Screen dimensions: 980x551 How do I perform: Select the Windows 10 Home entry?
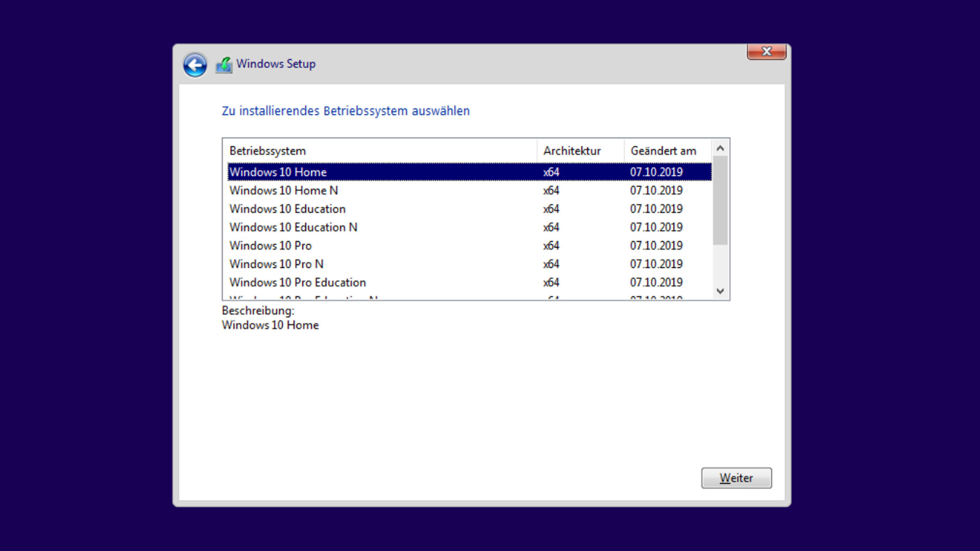[x=278, y=172]
